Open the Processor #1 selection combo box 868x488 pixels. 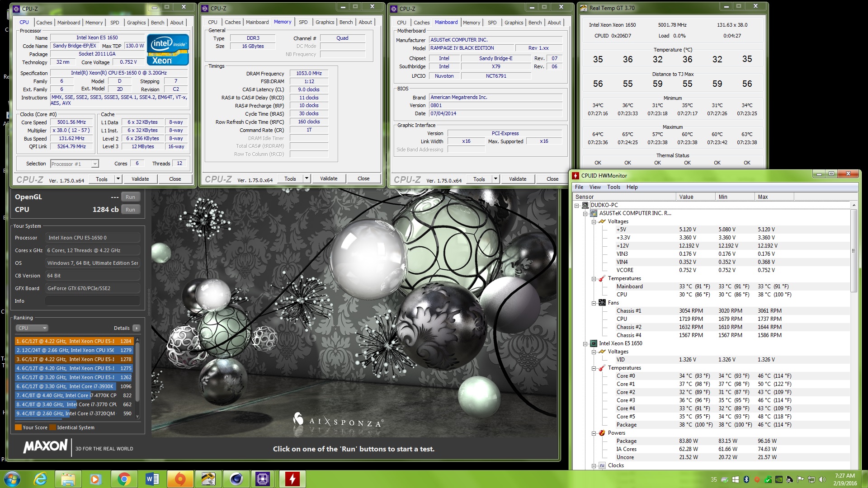(x=74, y=164)
